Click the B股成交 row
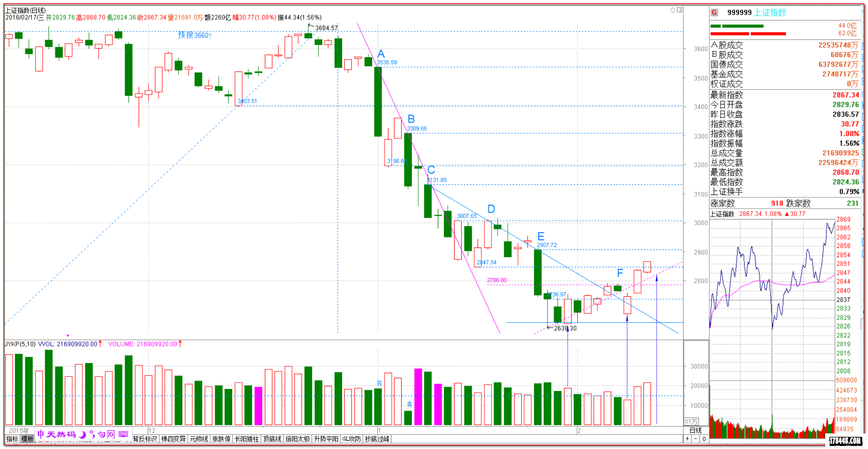The image size is (868, 449). pos(785,55)
